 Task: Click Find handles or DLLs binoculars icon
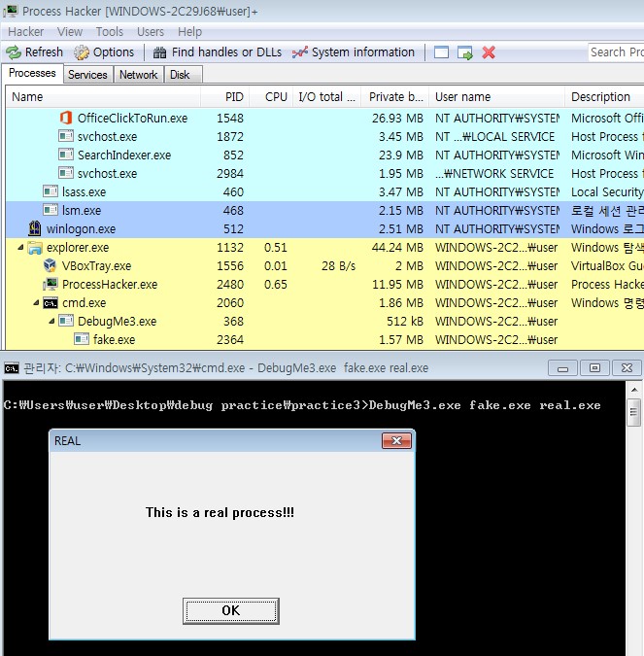coord(159,52)
